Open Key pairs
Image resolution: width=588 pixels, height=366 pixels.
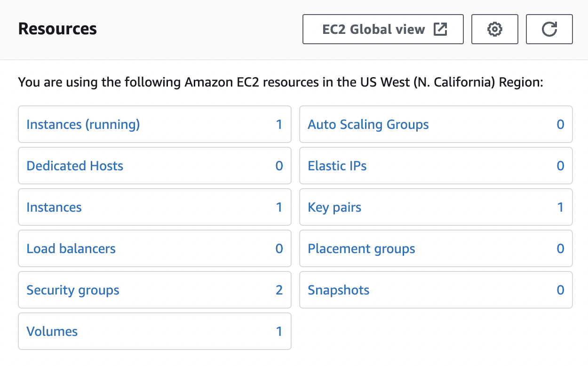tap(334, 207)
